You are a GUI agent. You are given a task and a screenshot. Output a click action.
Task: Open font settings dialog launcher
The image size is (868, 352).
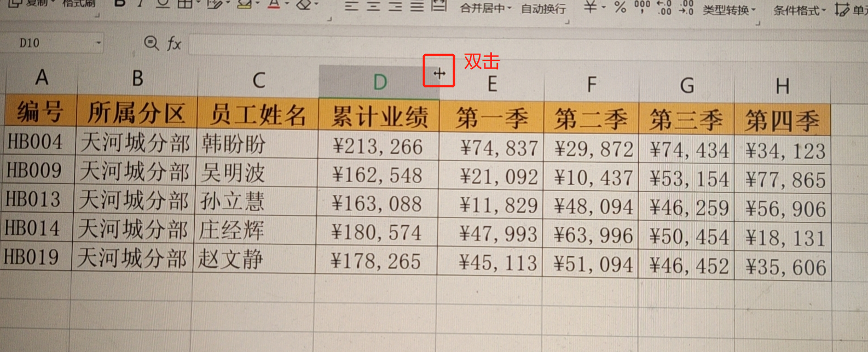[x=329, y=20]
